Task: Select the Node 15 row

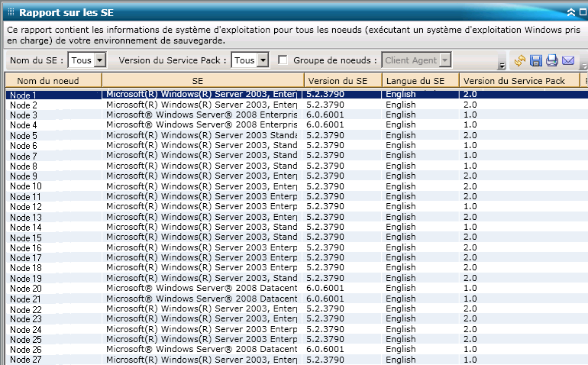Action: (x=296, y=237)
